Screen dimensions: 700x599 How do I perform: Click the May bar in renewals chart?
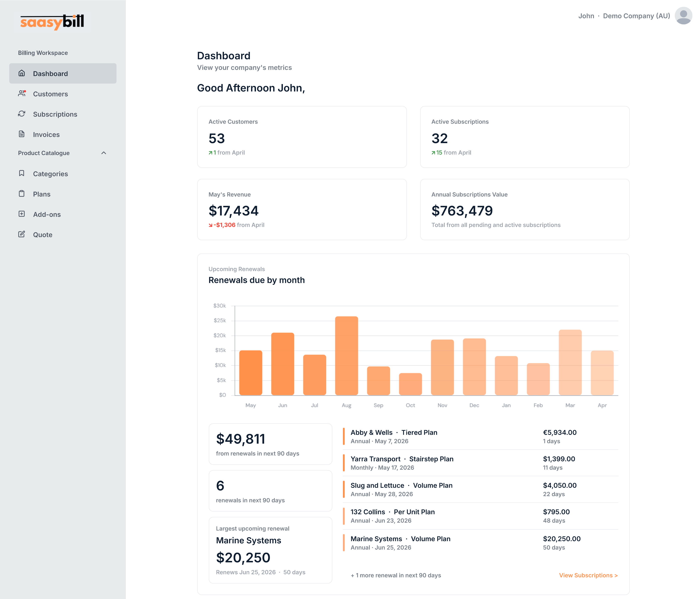(x=251, y=373)
